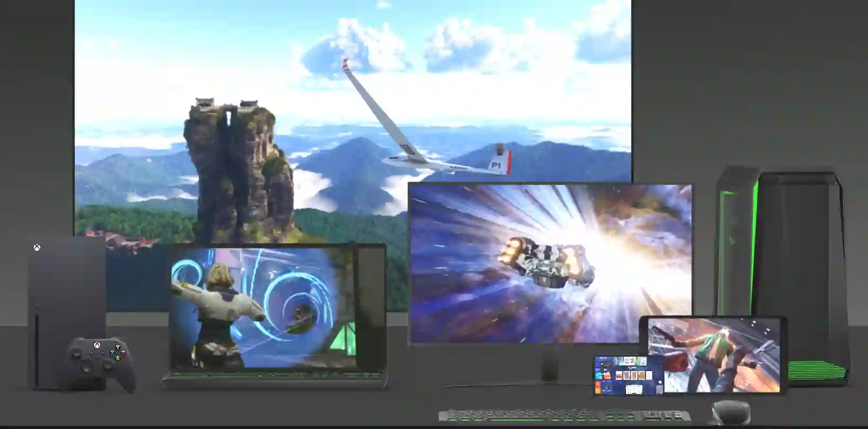Open the phone screen with the green-shirted character

point(713,355)
